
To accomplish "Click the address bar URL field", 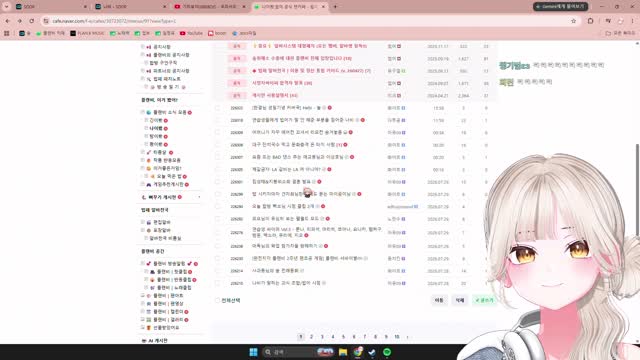I will tap(306, 21).
